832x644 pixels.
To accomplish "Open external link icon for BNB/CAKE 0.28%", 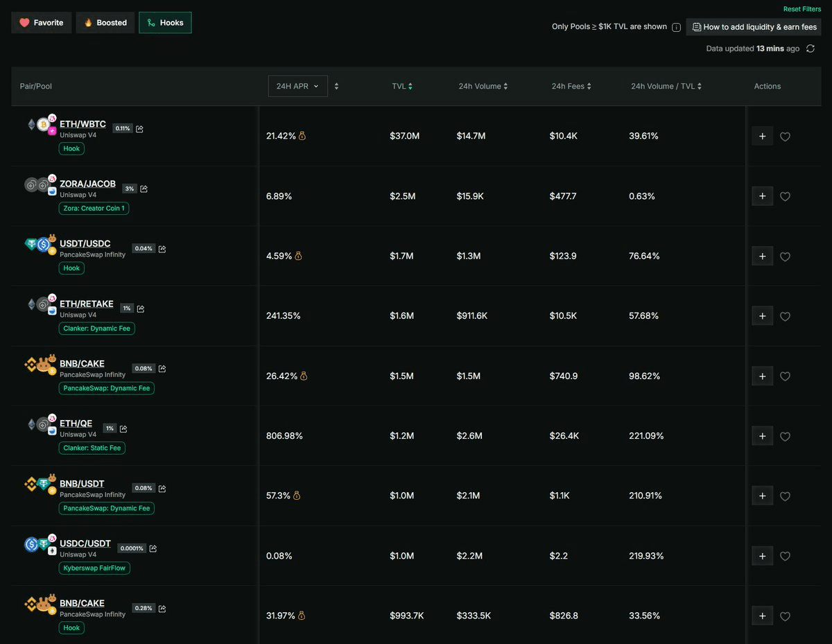I will (162, 609).
